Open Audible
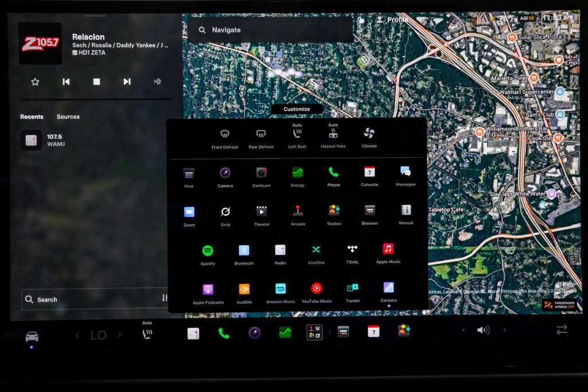Image resolution: width=588 pixels, height=392 pixels. point(244,293)
